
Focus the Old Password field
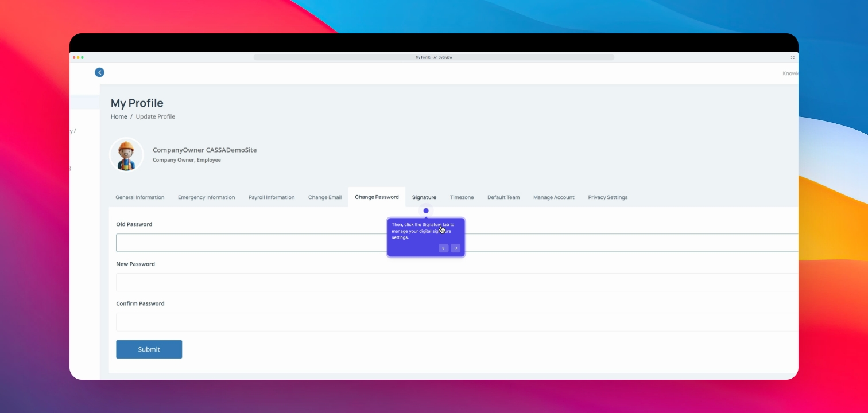(x=457, y=243)
